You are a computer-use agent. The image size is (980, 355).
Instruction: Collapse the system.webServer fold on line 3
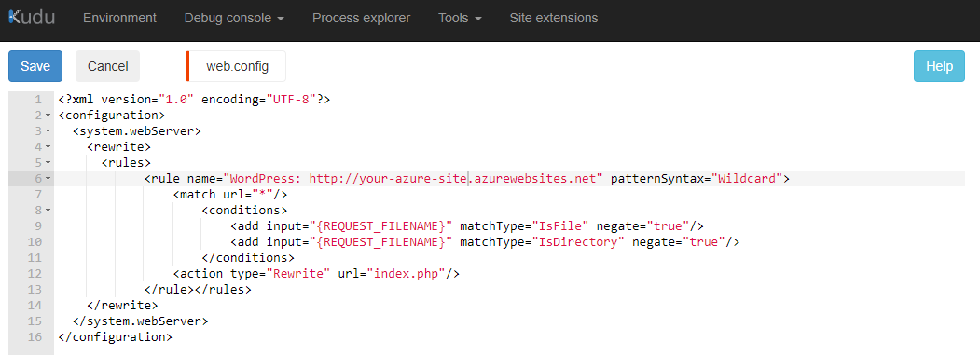[48, 131]
